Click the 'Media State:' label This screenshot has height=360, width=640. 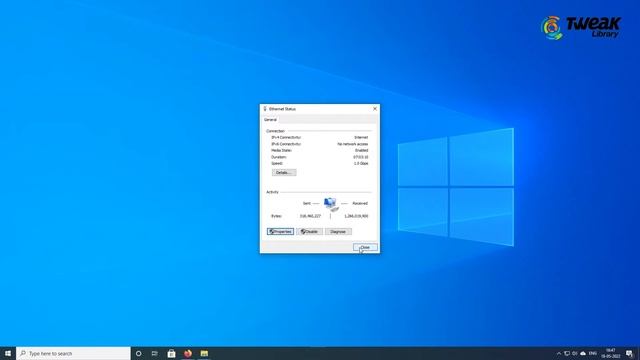[282, 151]
